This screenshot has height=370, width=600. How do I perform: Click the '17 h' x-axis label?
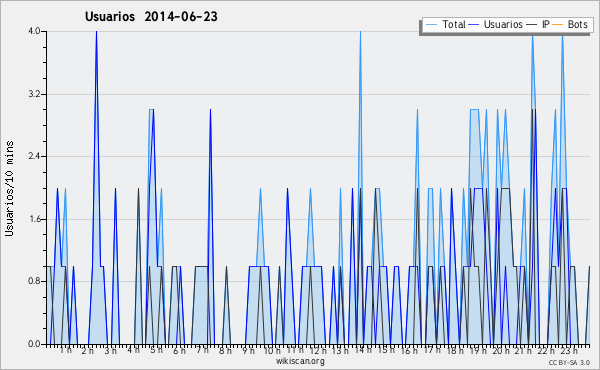(432, 350)
